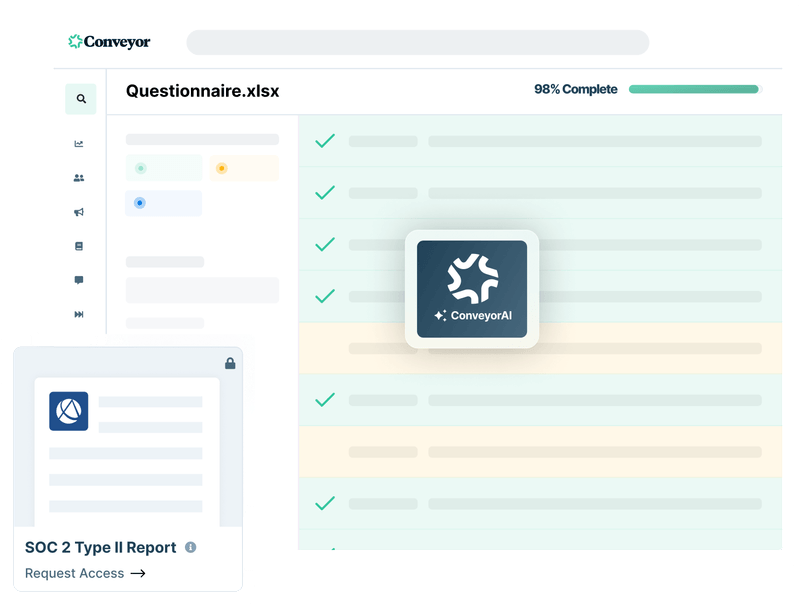Select the search icon in the sidebar
This screenshot has height=604, width=800.
(81, 99)
